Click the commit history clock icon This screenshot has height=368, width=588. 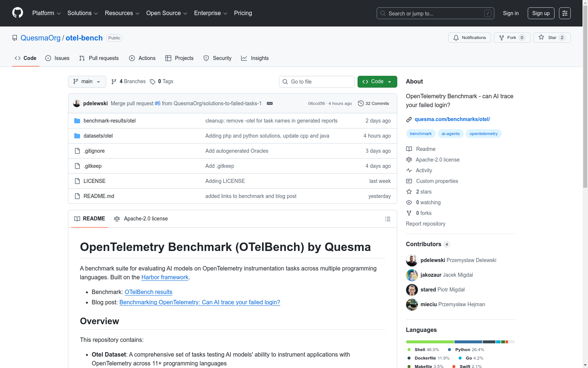pos(361,103)
